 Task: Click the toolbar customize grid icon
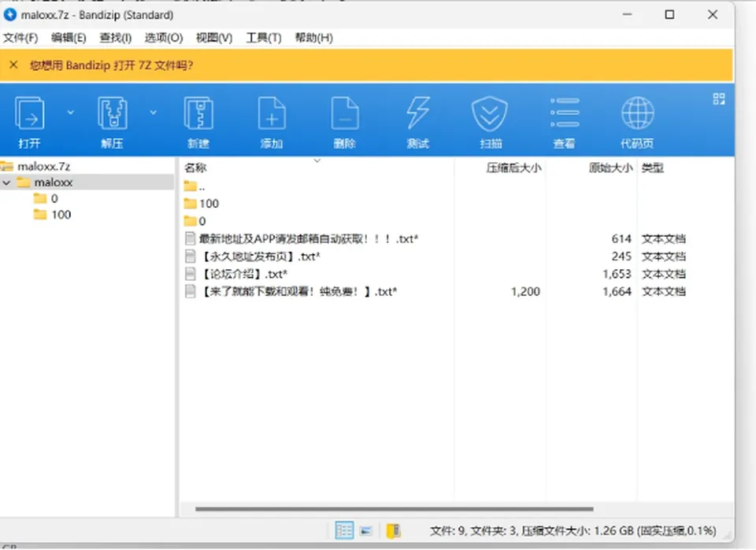[x=719, y=99]
